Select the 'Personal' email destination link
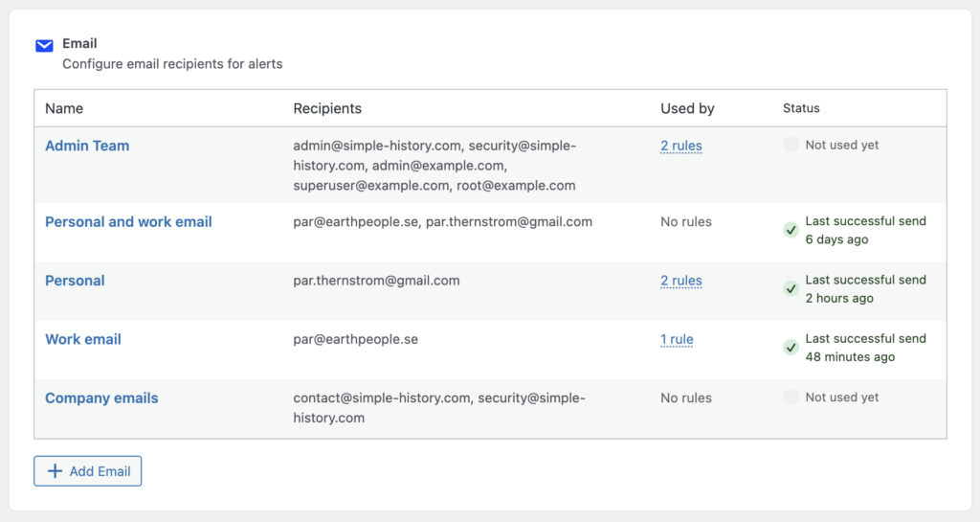The image size is (980, 522). pos(75,281)
